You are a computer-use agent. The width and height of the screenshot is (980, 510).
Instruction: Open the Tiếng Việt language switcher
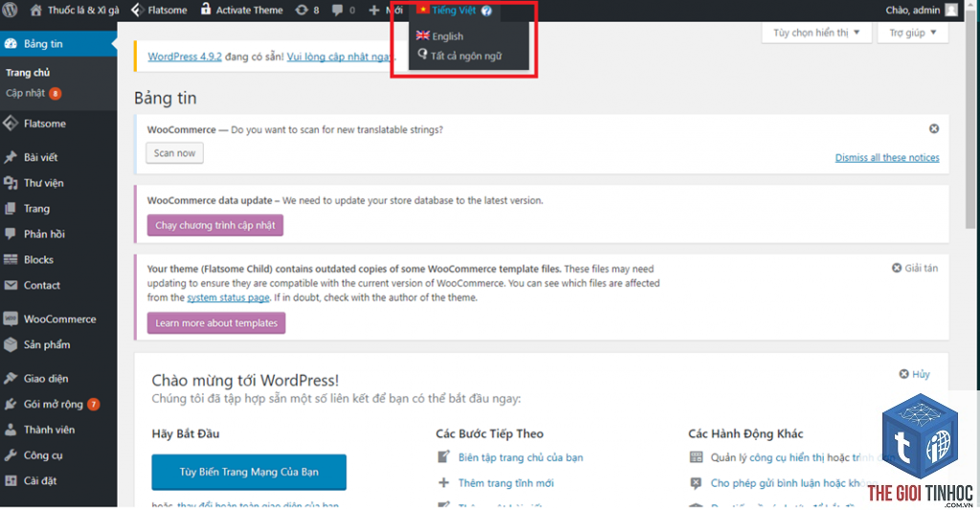pos(454,10)
